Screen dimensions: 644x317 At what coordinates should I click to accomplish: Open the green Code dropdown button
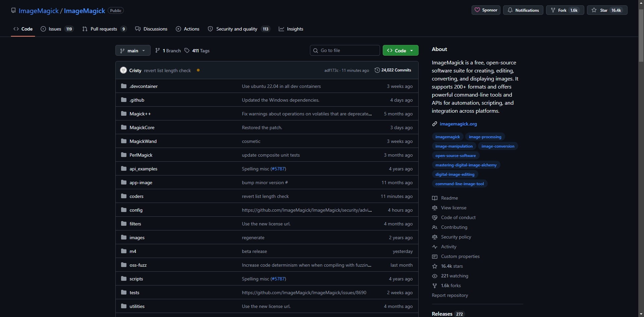[x=400, y=50]
